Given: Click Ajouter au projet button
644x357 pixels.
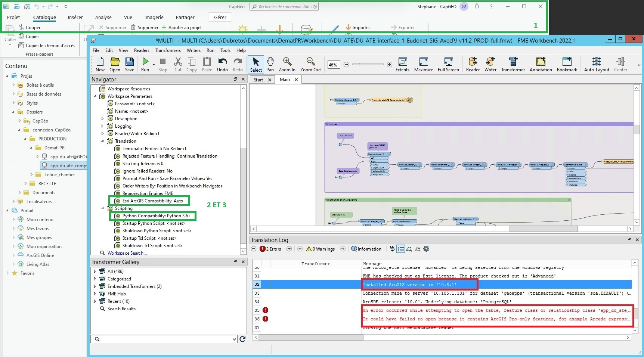Looking at the screenshot, I should 182,27.
